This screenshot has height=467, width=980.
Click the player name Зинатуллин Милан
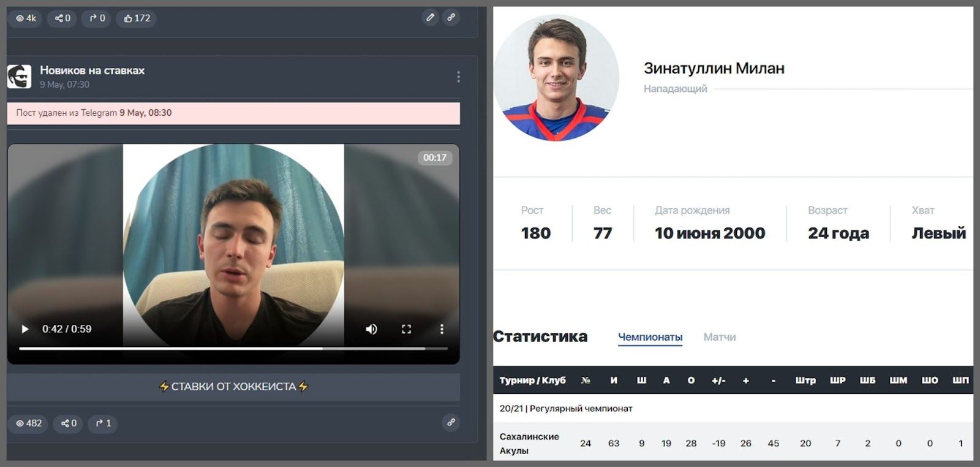tap(714, 69)
